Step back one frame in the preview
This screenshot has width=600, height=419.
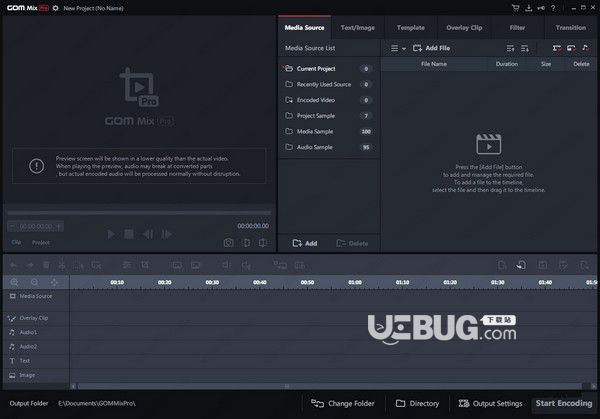148,234
